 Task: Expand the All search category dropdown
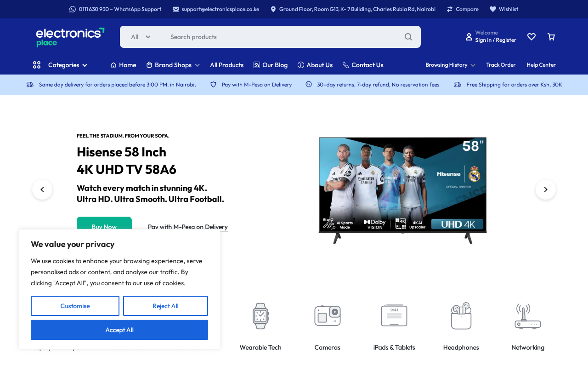coord(141,37)
